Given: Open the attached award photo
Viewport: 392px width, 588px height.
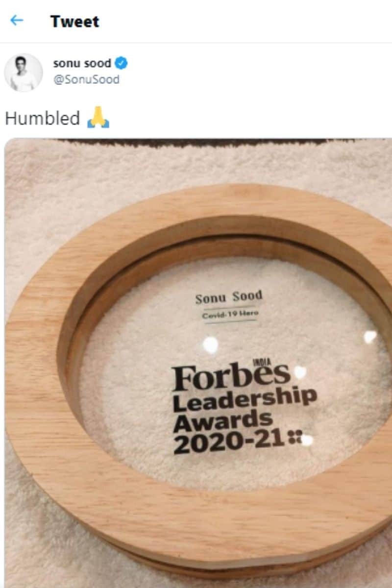Looking at the screenshot, I should 198,363.
